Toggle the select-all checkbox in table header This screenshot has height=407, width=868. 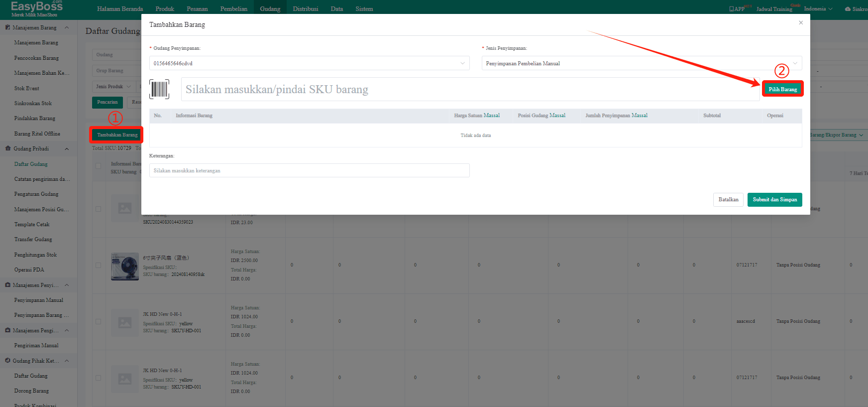98,166
